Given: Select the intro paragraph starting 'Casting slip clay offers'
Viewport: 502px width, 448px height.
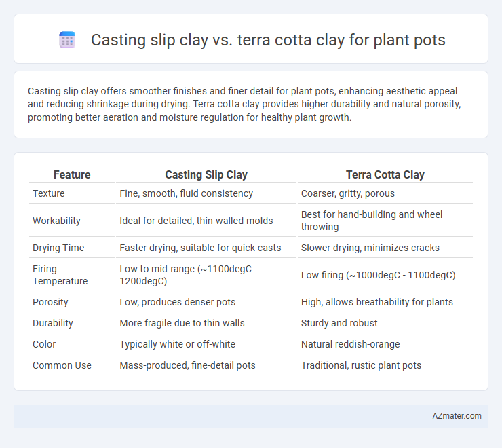Looking at the screenshot, I should coord(244,104).
